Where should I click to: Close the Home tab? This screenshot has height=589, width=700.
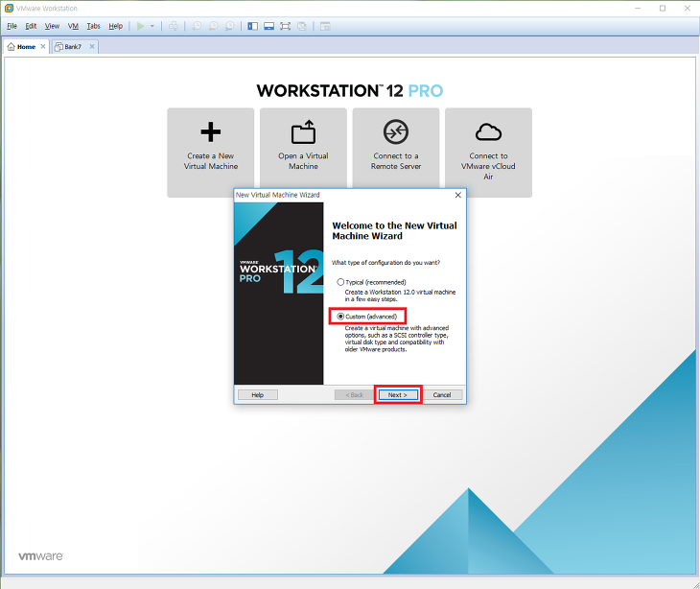click(x=43, y=46)
